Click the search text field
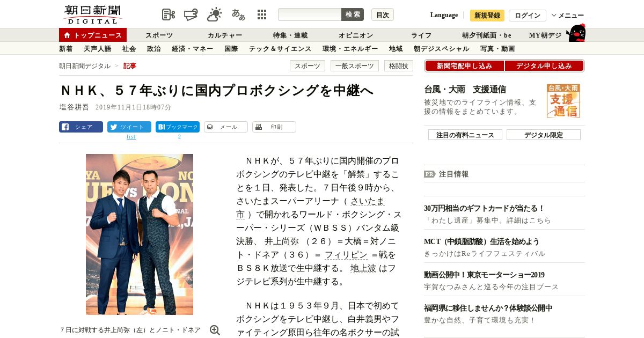 [x=310, y=14]
